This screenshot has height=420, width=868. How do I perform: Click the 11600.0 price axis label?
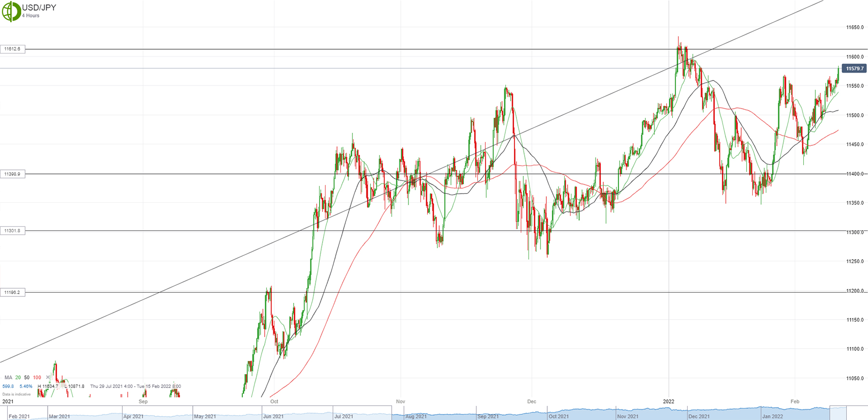855,57
